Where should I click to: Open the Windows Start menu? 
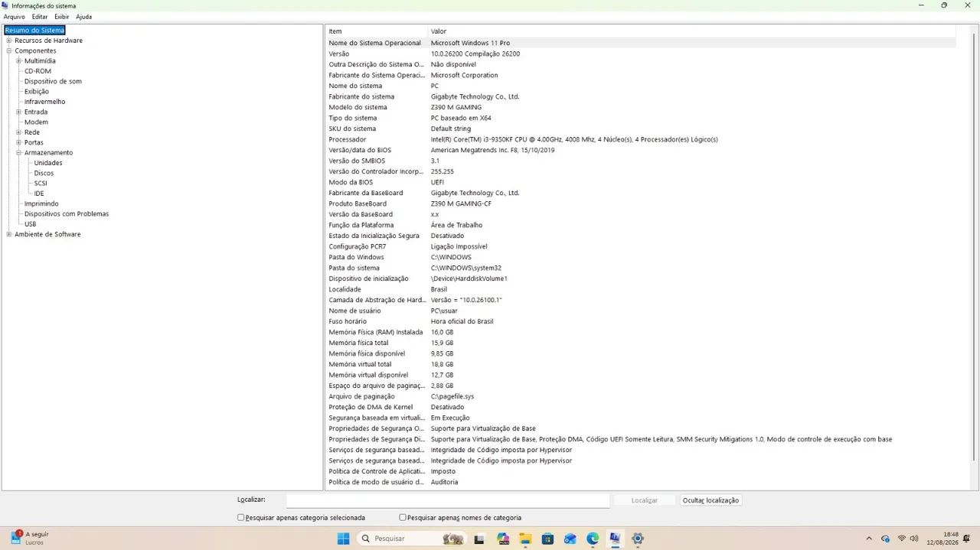344,539
